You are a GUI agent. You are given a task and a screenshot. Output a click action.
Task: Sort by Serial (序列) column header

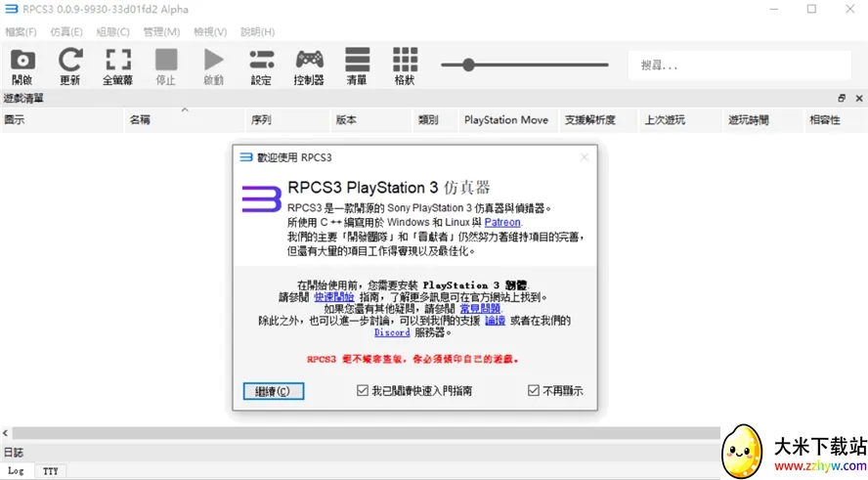[x=287, y=119]
